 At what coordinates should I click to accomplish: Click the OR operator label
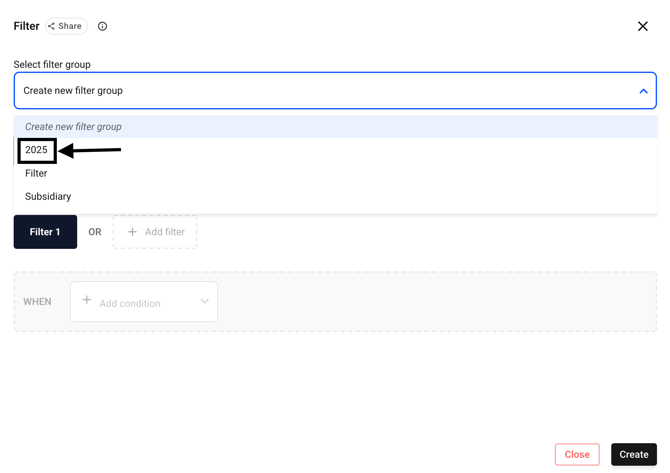point(95,232)
